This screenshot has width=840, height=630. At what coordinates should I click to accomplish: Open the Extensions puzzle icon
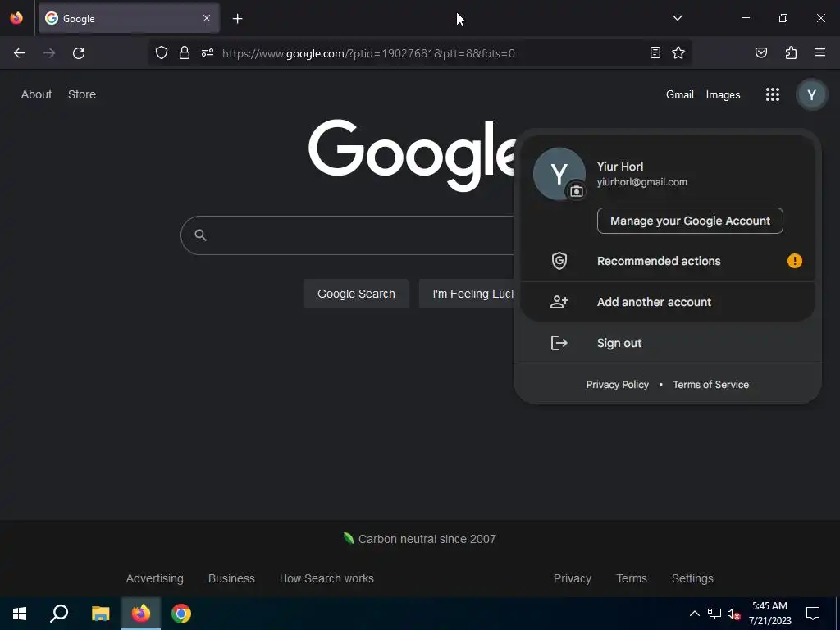coord(791,52)
